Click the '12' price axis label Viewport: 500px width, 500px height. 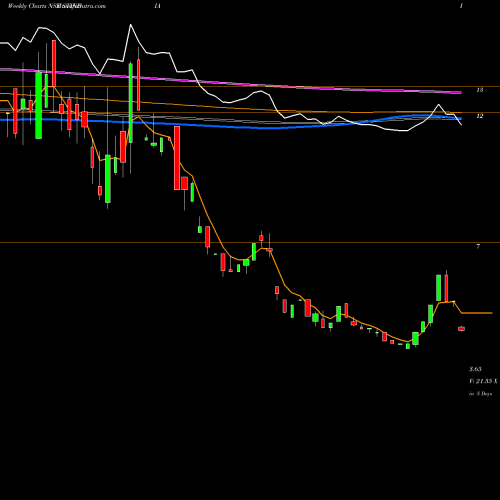pos(480,116)
